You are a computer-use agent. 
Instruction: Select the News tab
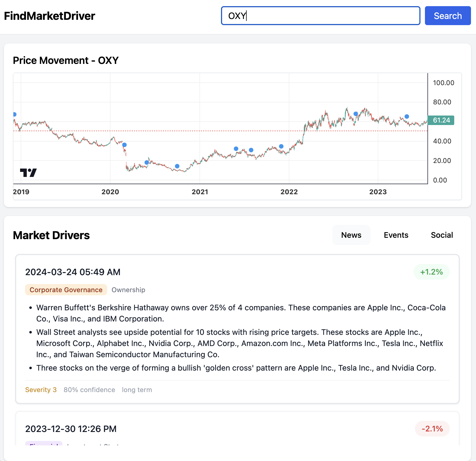click(x=351, y=235)
